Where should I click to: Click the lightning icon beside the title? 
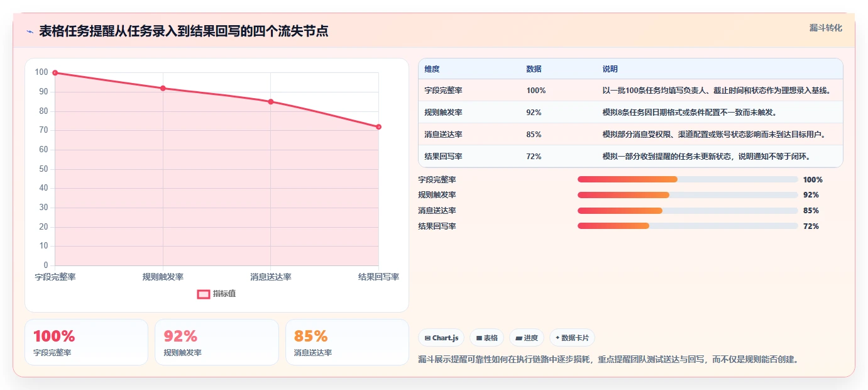point(30,31)
